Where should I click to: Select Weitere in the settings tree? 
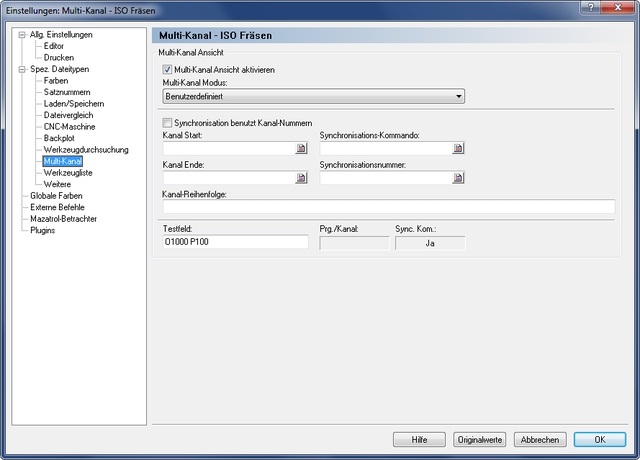tap(57, 184)
